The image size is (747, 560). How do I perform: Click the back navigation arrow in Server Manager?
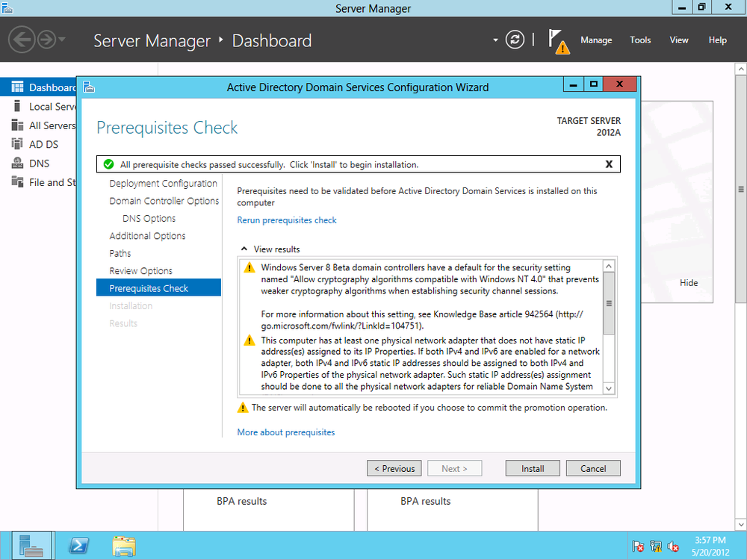(x=22, y=40)
